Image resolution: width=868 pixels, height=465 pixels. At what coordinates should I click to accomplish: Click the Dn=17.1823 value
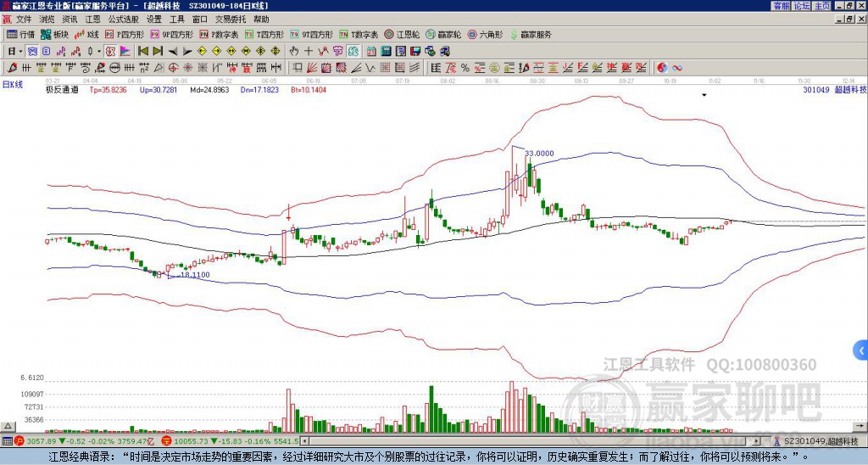pyautogui.click(x=259, y=89)
